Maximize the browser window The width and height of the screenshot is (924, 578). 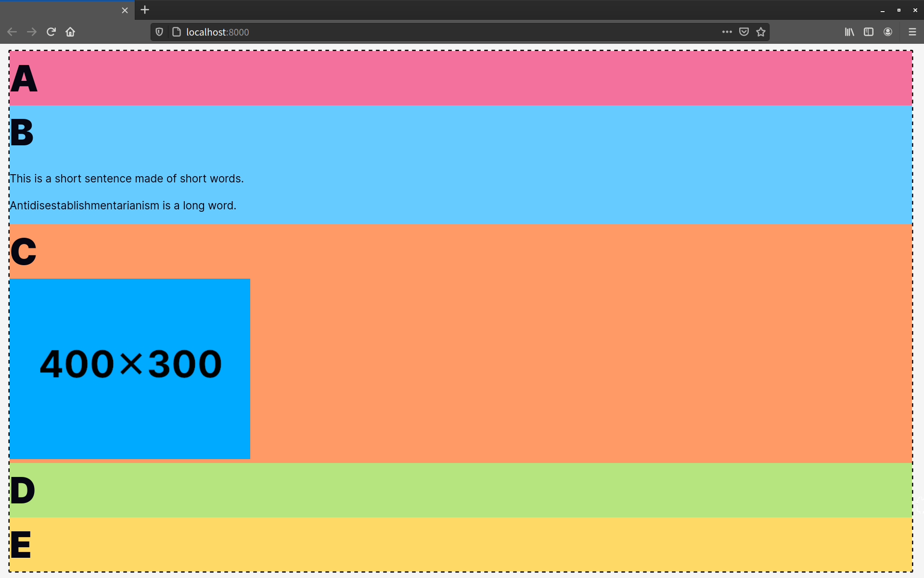point(898,10)
